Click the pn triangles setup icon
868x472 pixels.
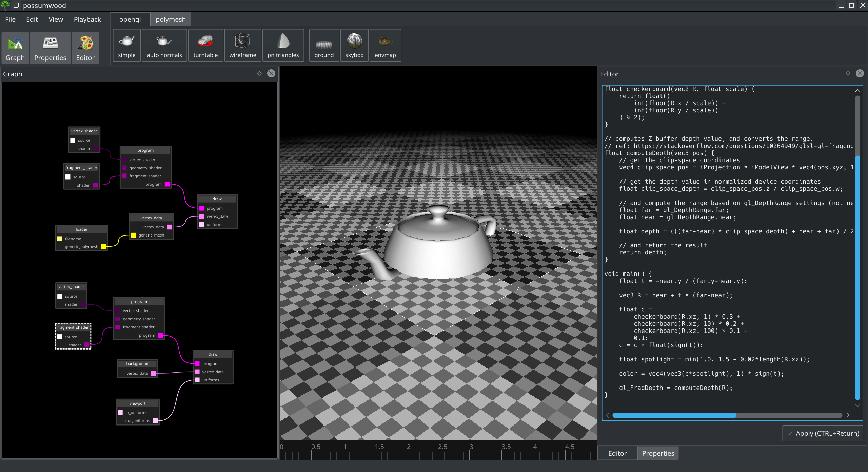[x=283, y=45]
